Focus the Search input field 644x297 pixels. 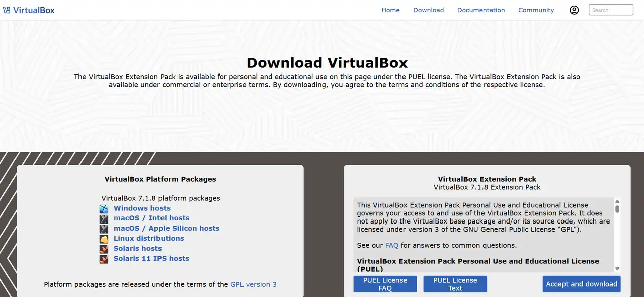click(x=611, y=10)
